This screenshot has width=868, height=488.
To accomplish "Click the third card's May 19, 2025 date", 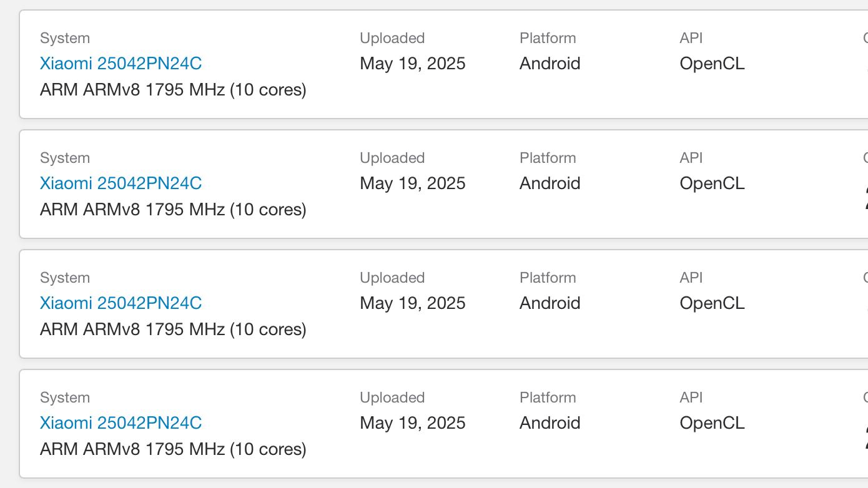I will (412, 303).
